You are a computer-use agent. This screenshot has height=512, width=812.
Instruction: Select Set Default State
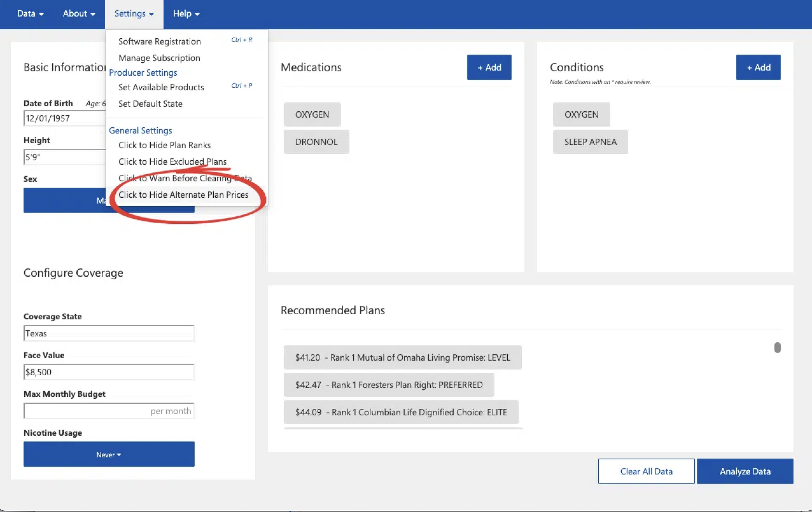[x=150, y=104]
